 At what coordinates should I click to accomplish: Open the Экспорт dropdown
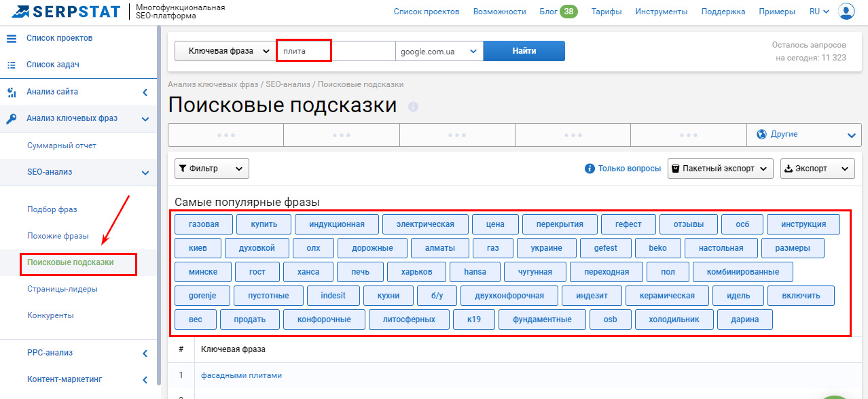[x=818, y=169]
